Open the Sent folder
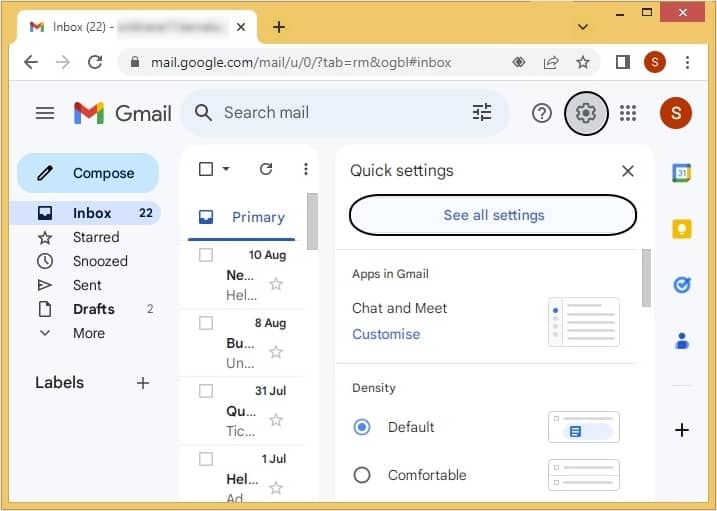The width and height of the screenshot is (717, 511). [x=85, y=285]
